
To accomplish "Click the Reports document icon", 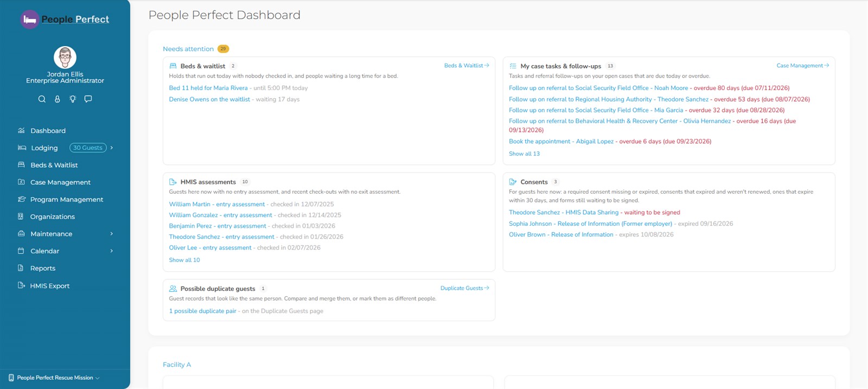I will coord(21,268).
